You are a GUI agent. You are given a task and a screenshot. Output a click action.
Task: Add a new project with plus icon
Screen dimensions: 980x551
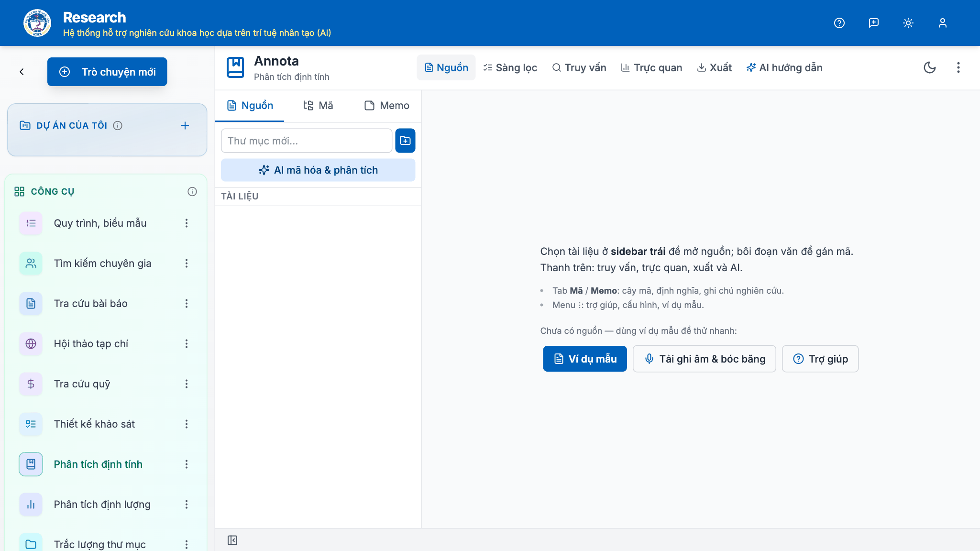[185, 125]
